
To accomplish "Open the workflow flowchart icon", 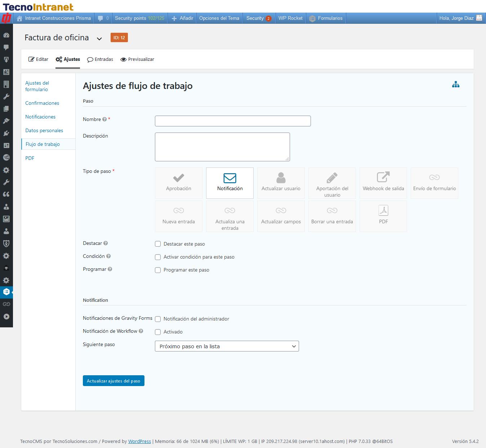I will click(x=456, y=85).
